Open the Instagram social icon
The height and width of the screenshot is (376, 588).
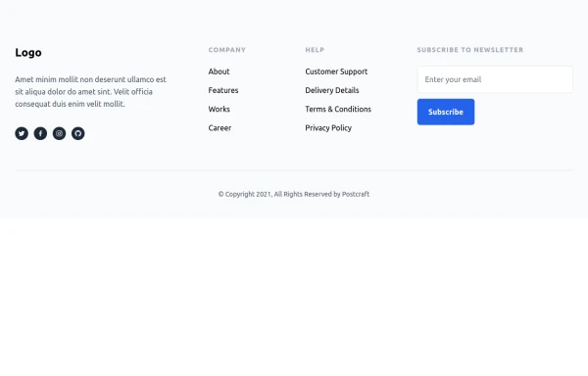tap(59, 133)
